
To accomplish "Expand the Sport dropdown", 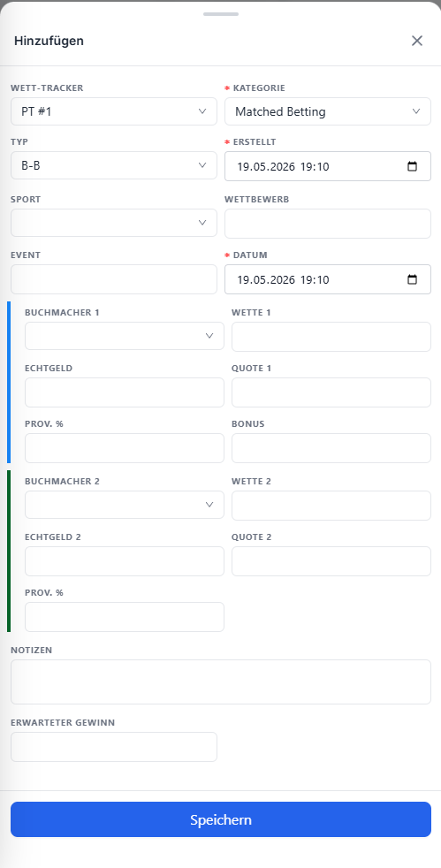I will click(x=114, y=223).
